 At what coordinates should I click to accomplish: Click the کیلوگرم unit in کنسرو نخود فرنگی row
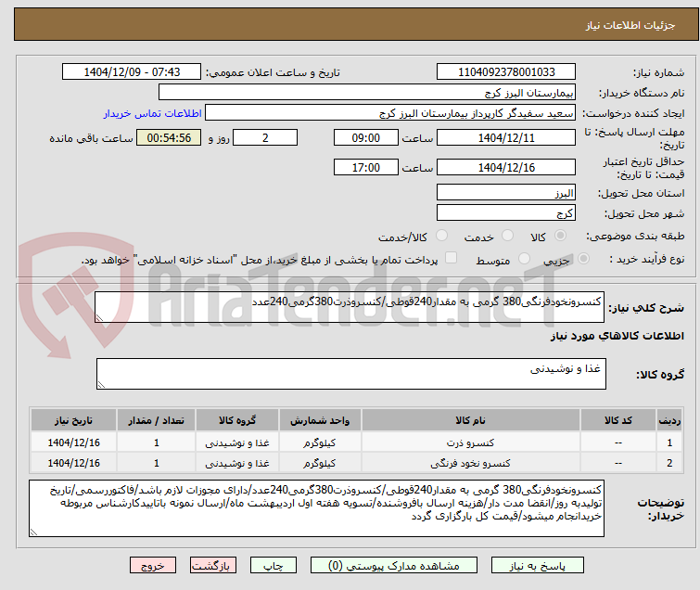tap(320, 463)
